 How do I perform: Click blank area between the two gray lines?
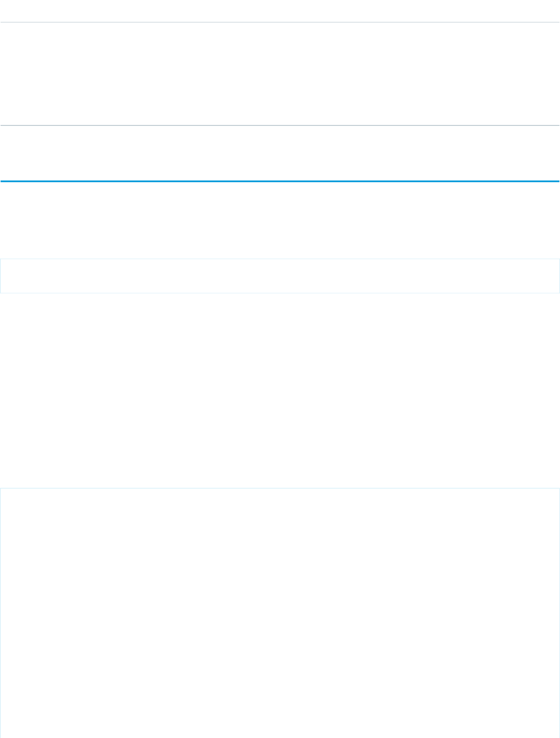(x=280, y=74)
